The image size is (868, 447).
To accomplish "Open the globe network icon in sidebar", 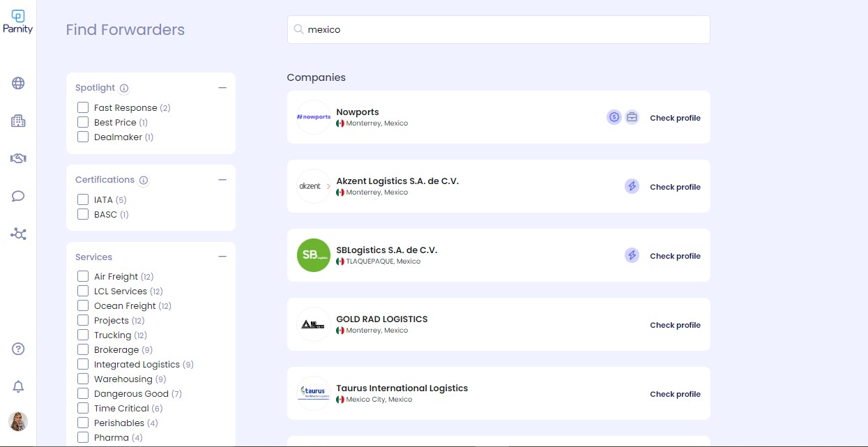I will pos(18,84).
